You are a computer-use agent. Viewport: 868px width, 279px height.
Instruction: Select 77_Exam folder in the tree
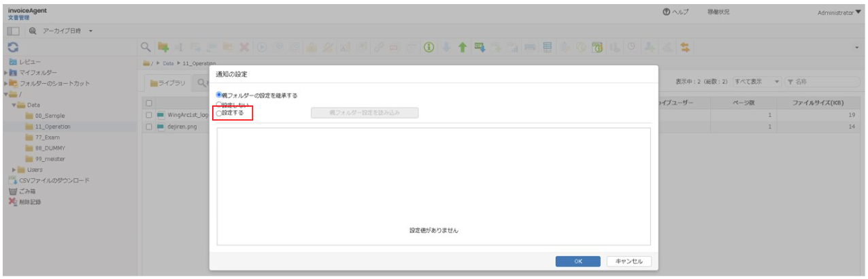tap(41, 137)
